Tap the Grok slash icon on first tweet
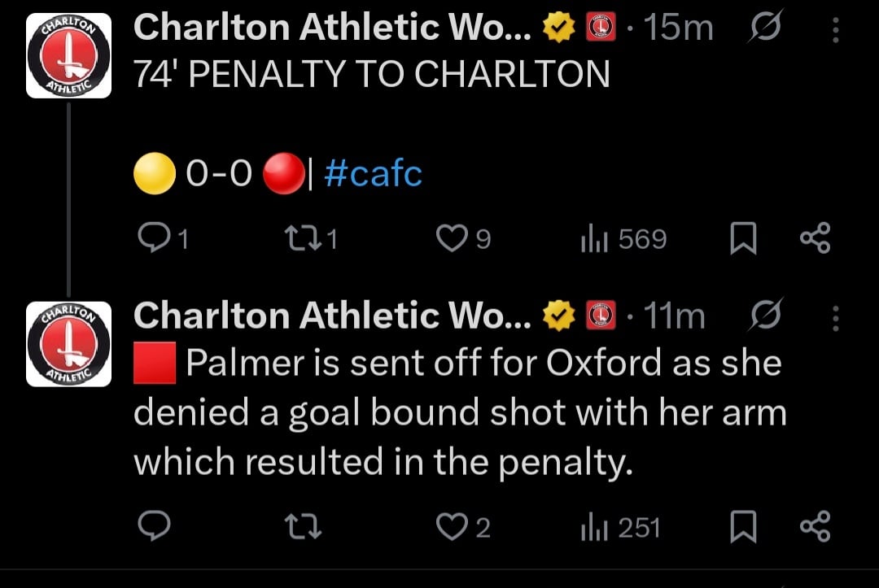The width and height of the screenshot is (879, 588). pyautogui.click(x=763, y=28)
